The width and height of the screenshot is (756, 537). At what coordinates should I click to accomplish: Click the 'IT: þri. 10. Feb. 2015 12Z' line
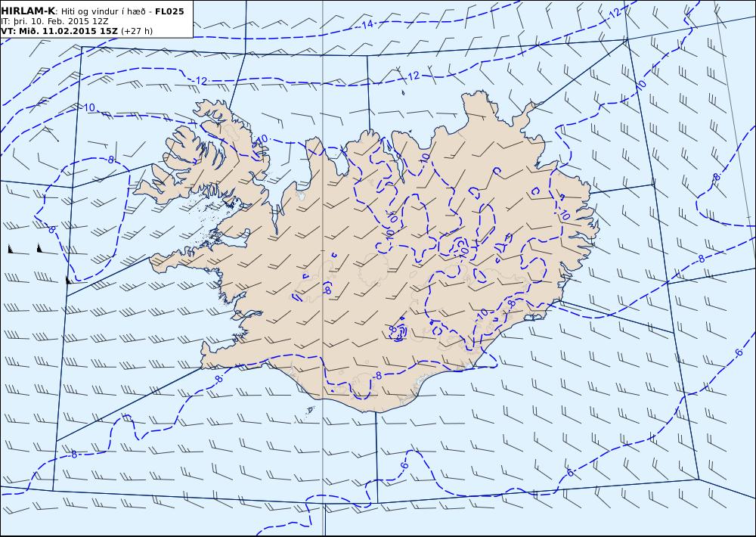[54, 21]
